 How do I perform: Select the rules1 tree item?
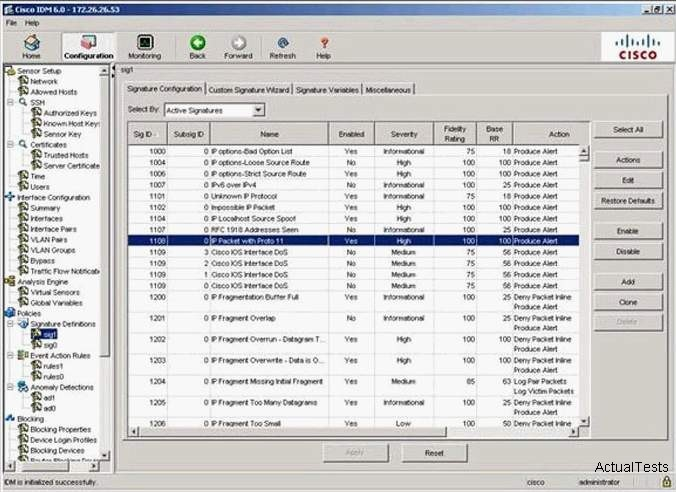(53, 366)
